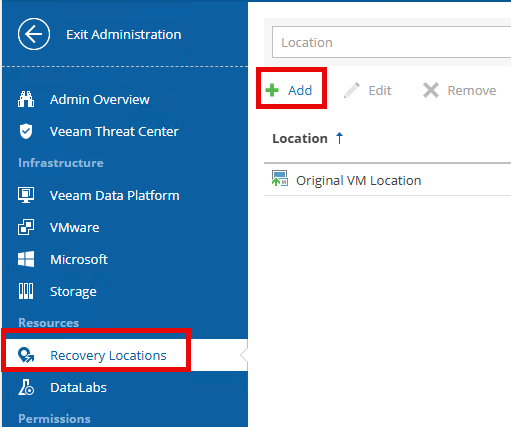
Task: Click the DataLabs flask icon
Action: (x=26, y=387)
